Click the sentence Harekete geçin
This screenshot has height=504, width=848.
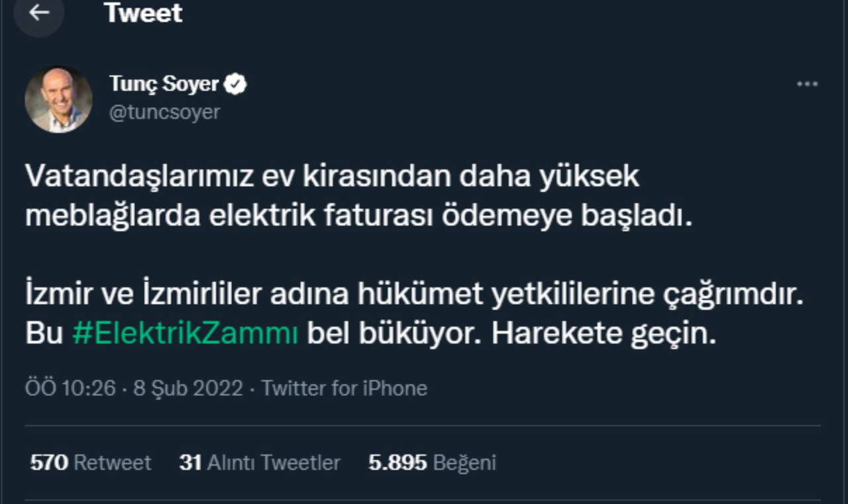tap(604, 334)
